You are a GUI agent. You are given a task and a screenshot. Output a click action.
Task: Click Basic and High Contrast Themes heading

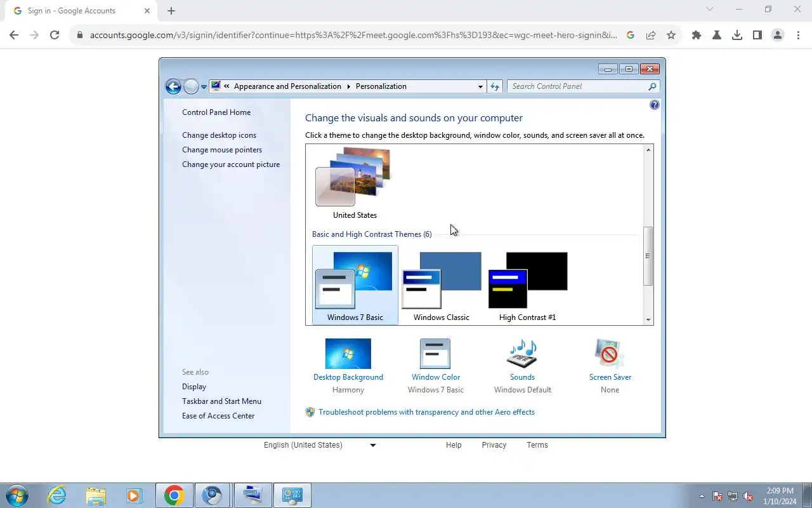click(x=372, y=234)
